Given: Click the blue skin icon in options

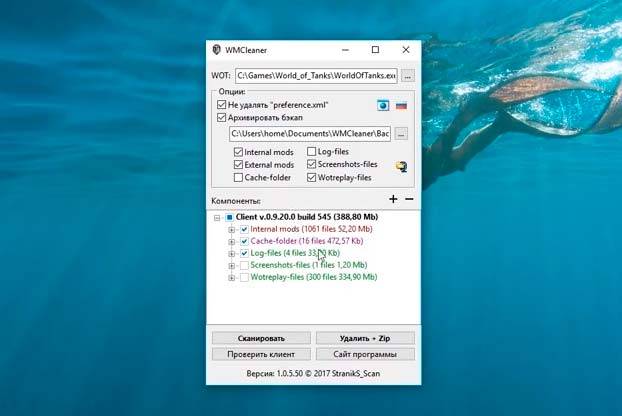Looking at the screenshot, I should (x=382, y=105).
